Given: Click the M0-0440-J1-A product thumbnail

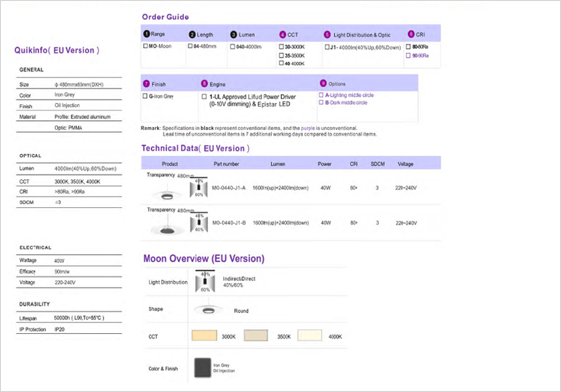Looking at the screenshot, I should (164, 191).
